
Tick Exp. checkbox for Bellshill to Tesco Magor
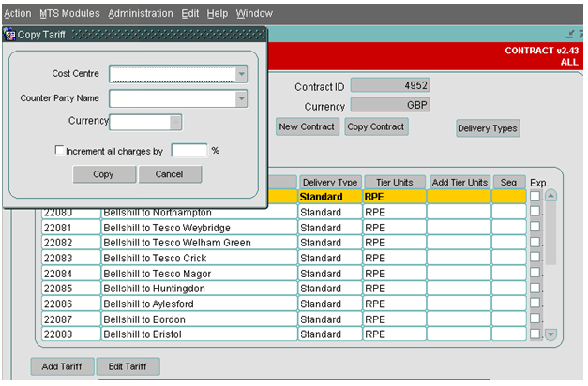pyautogui.click(x=535, y=273)
